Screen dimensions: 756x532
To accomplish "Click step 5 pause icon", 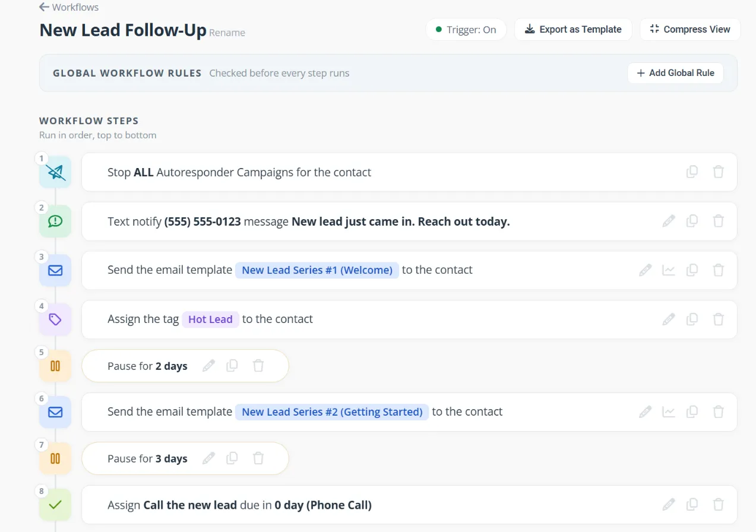I will [x=55, y=366].
